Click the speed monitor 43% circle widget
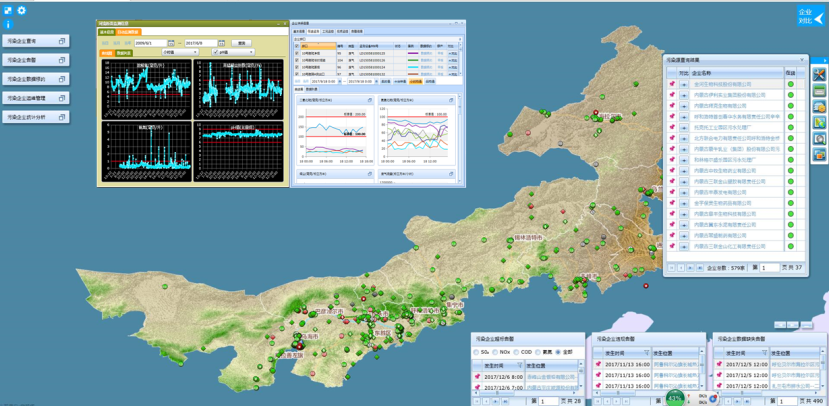The image size is (829, 406). (676, 398)
